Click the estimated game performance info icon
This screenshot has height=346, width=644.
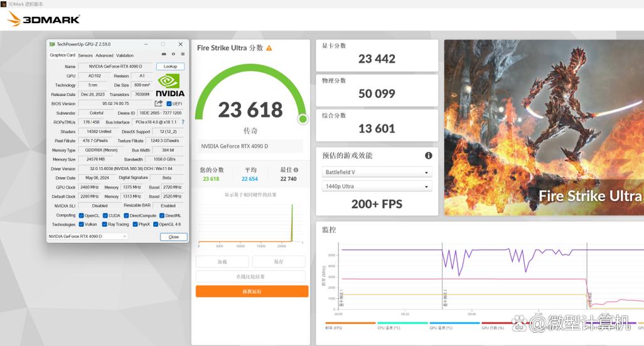point(428,156)
